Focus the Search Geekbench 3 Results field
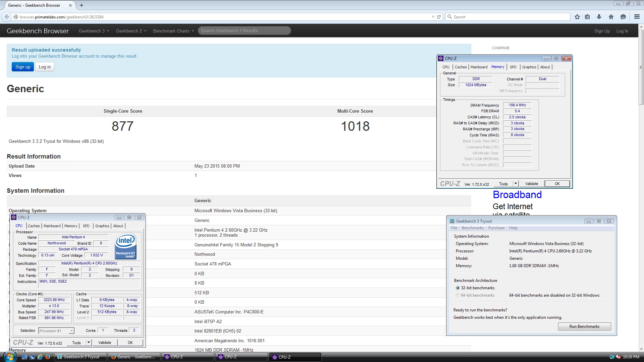644x362 pixels. (x=244, y=31)
